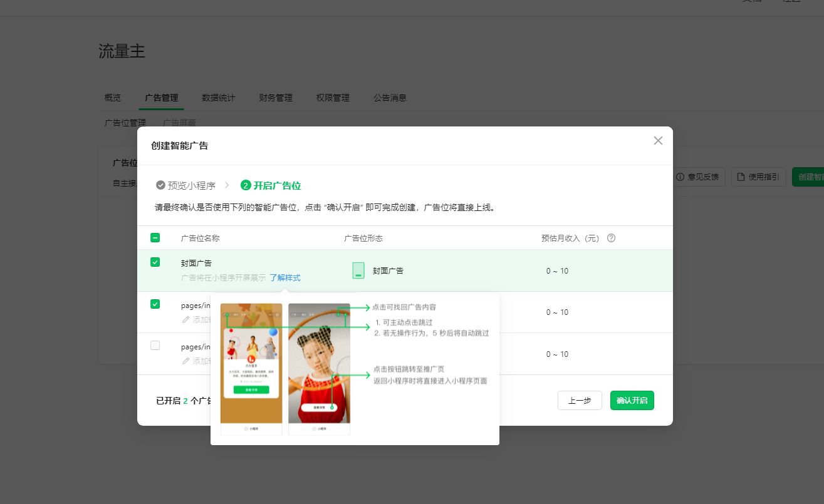Uncheck the 封面广告 checkbox
The width and height of the screenshot is (824, 504).
pos(155,262)
